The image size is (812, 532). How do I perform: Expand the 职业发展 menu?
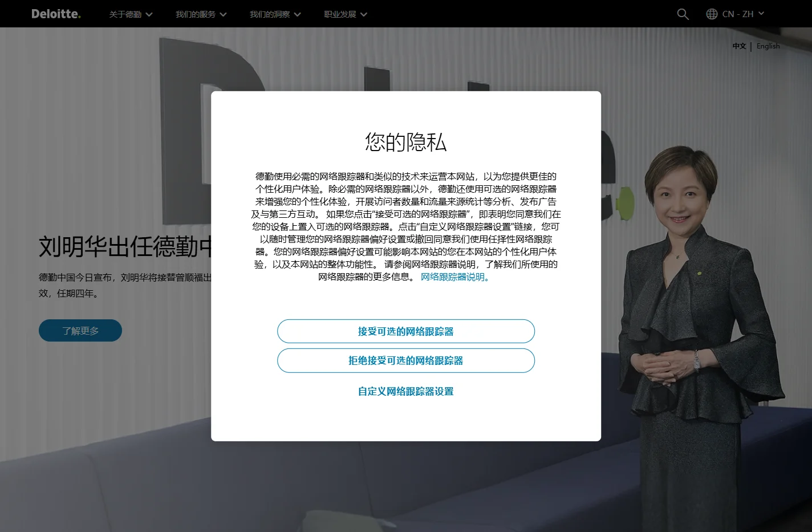pyautogui.click(x=346, y=14)
